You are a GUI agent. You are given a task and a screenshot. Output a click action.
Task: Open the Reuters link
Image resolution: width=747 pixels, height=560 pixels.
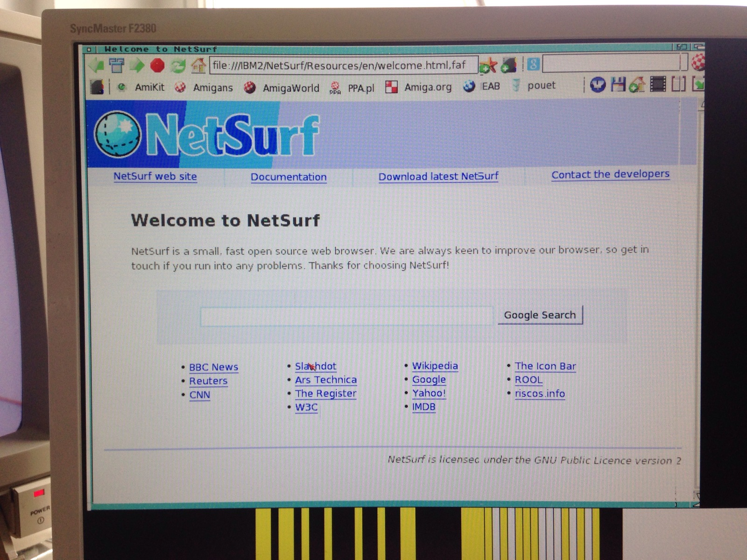pos(208,381)
